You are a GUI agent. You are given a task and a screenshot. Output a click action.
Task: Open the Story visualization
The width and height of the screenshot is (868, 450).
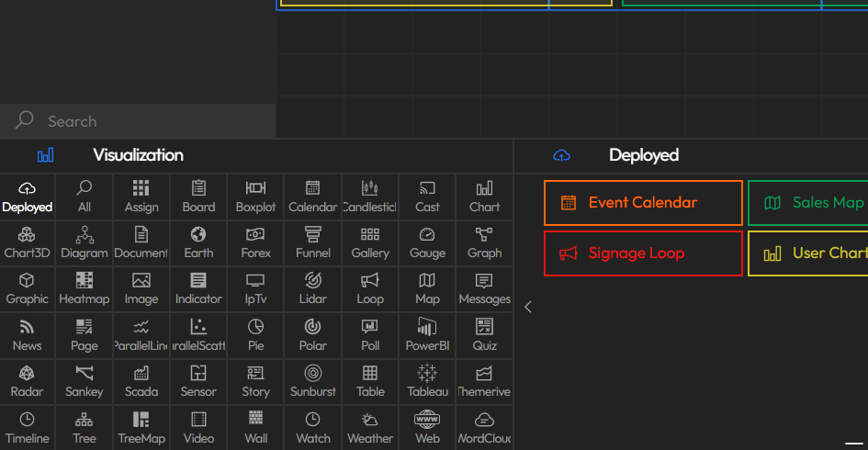click(x=255, y=382)
